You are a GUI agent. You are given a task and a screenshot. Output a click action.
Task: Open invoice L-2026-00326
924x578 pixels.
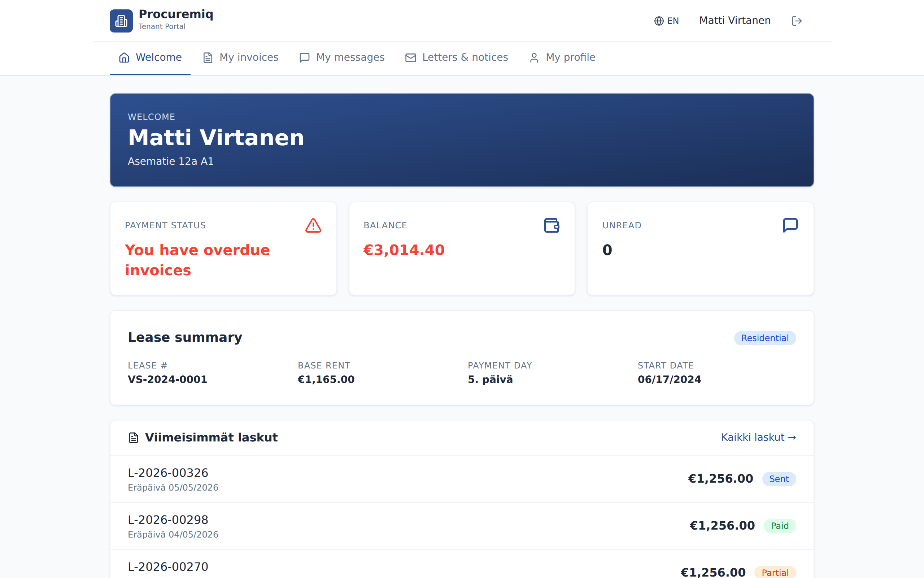[x=462, y=479]
